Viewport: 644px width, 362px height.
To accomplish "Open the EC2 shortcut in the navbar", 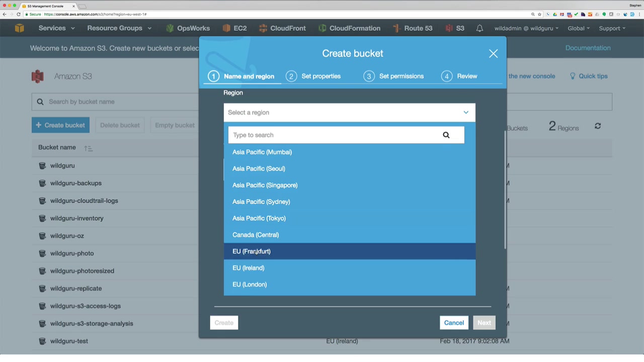I will pos(234,28).
